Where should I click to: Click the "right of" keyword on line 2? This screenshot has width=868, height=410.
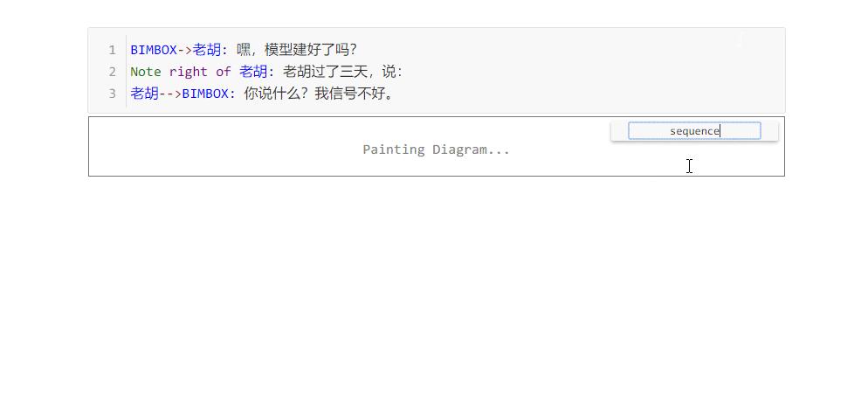click(200, 72)
